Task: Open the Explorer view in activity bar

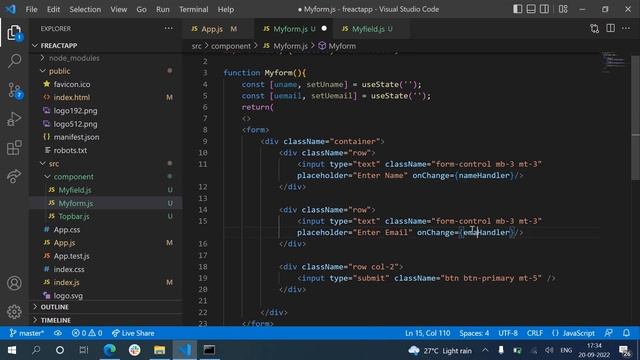Action: (x=14, y=33)
